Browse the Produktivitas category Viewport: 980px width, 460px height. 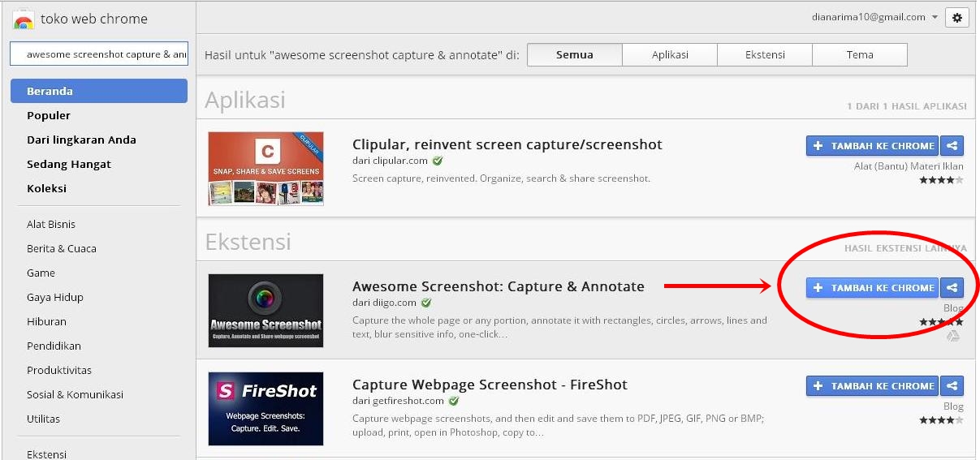point(59,370)
